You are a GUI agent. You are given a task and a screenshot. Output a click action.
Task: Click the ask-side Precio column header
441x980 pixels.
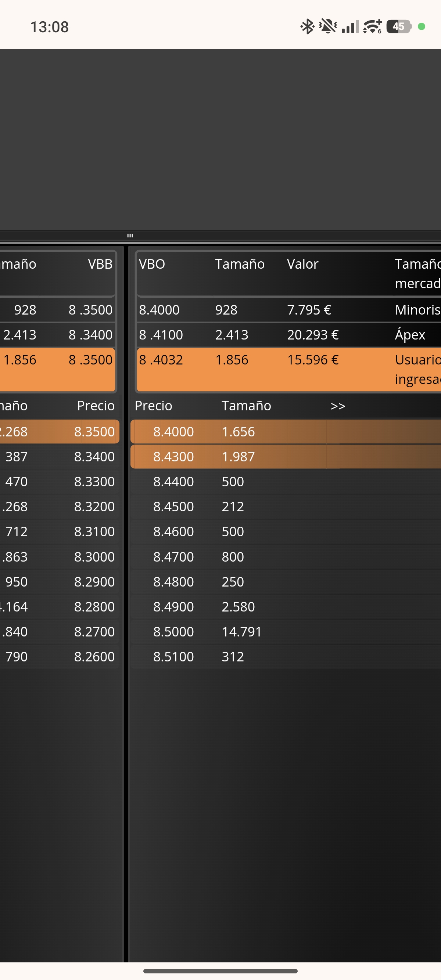point(154,406)
